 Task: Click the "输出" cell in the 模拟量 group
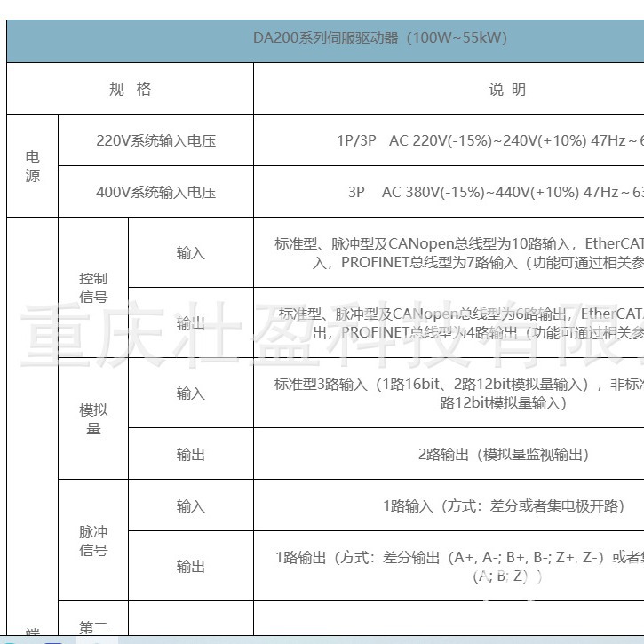191,454
